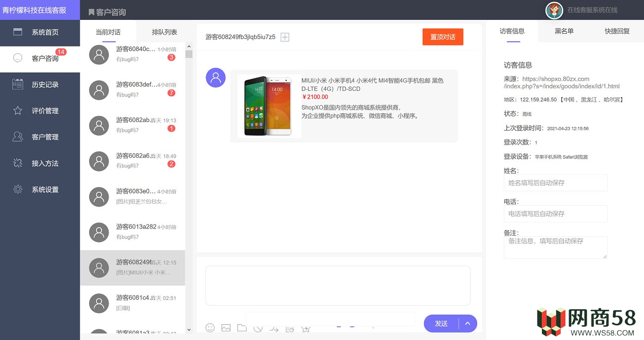Open 评价管理 in the sidebar

(40, 111)
